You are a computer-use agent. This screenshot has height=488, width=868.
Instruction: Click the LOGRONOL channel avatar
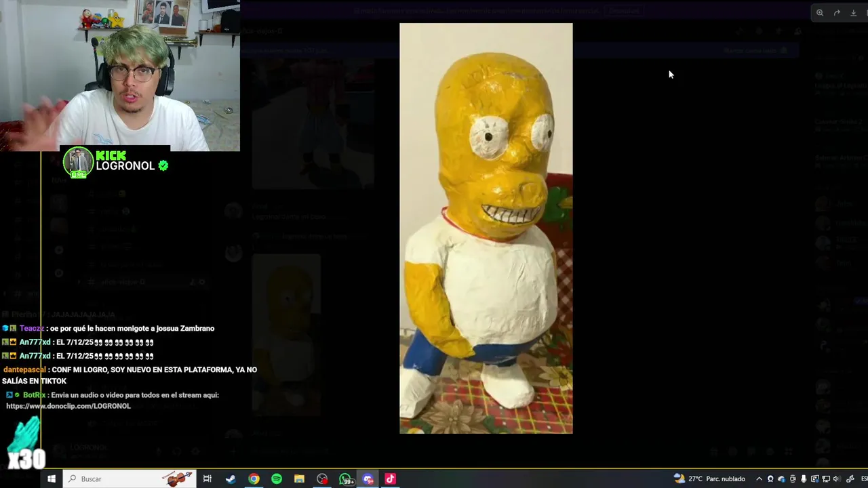pos(78,163)
